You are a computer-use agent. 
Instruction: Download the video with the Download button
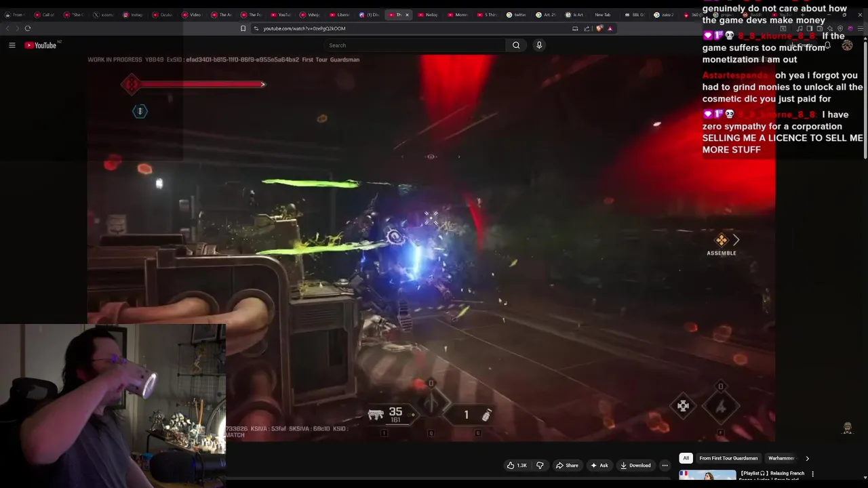635,466
